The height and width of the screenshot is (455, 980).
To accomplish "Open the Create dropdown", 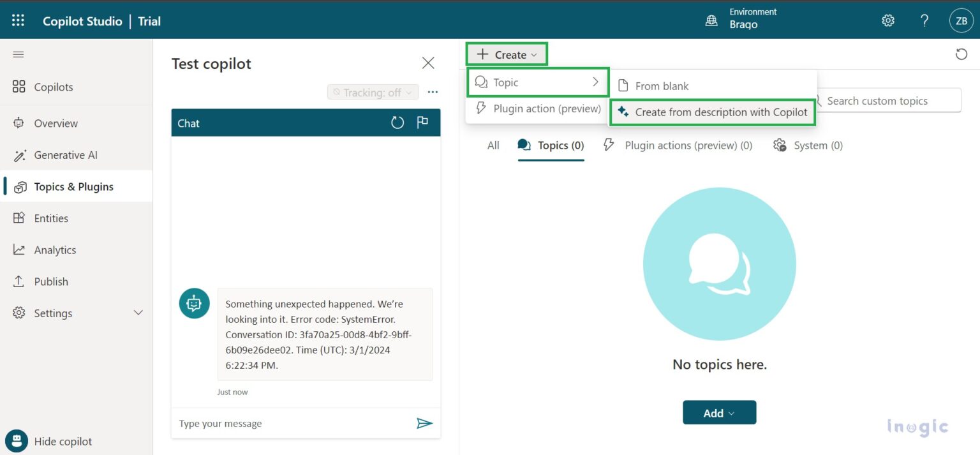I will [506, 54].
